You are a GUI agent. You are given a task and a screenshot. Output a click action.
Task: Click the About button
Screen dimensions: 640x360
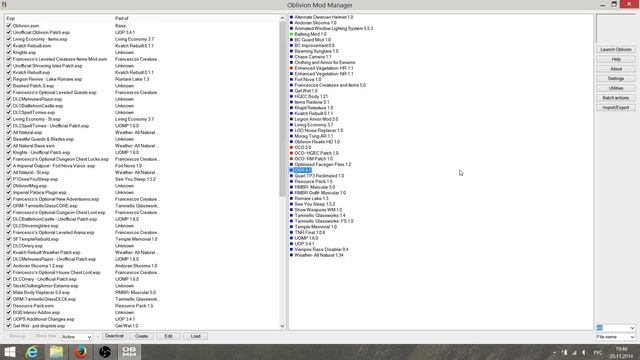616,69
